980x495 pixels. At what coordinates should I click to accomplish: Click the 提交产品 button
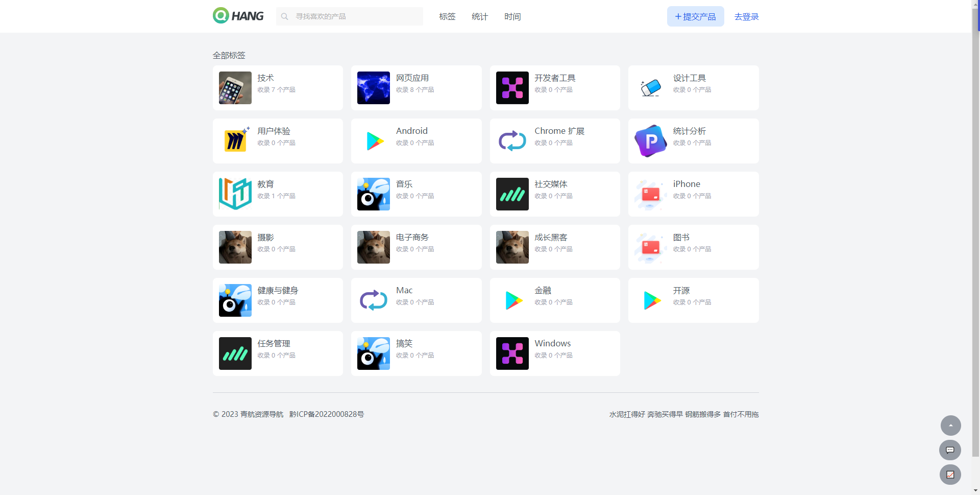click(695, 17)
